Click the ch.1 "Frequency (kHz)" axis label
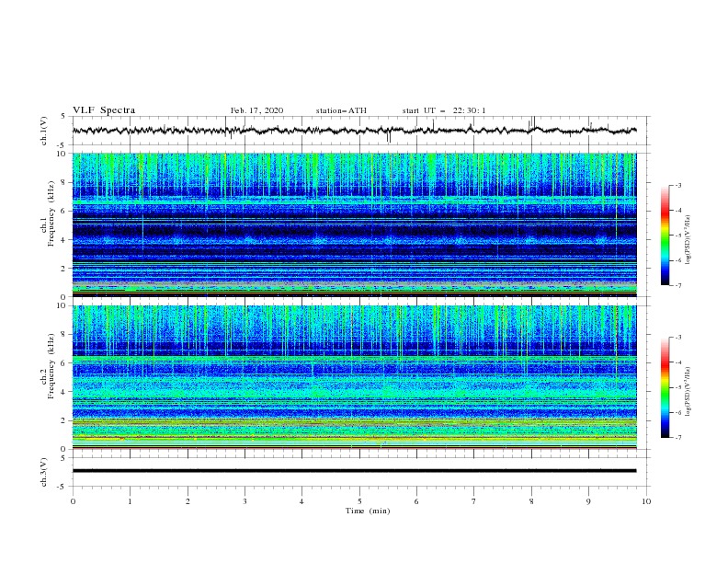Image resolution: width=728 pixels, height=563 pixels. click(51, 214)
